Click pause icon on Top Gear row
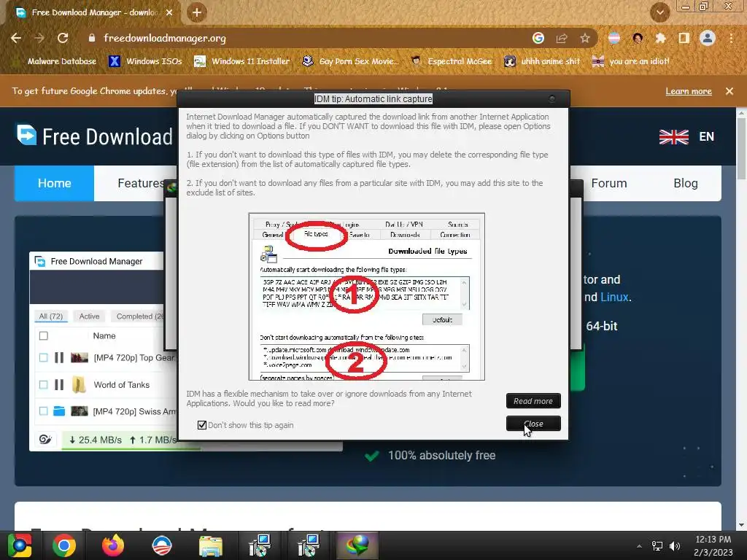747x560 pixels. pyautogui.click(x=59, y=357)
